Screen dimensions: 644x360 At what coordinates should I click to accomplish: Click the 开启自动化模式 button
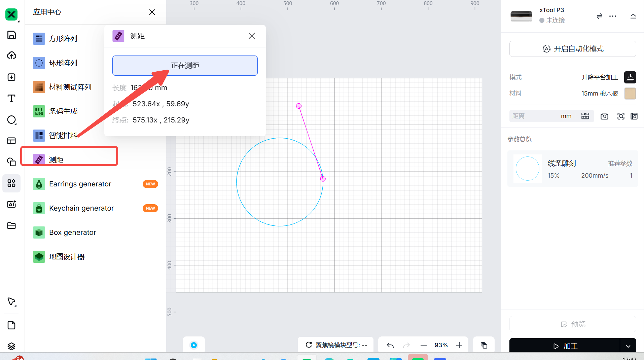click(x=573, y=49)
